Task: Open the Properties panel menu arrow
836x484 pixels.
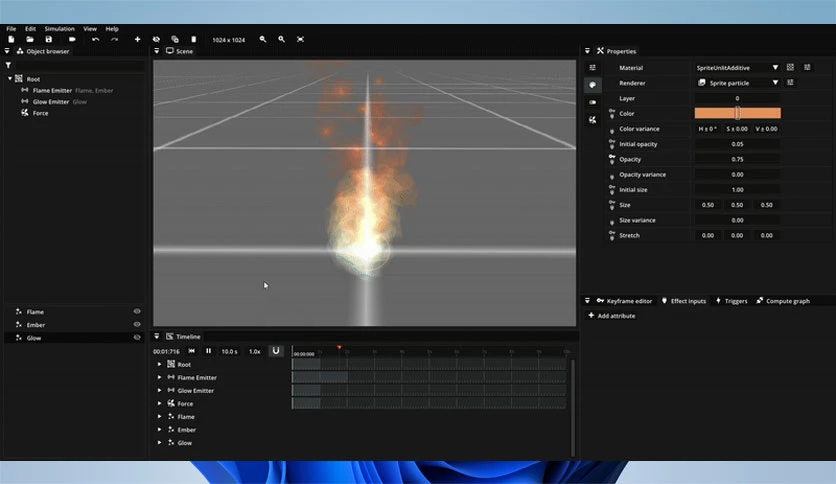Action: point(587,51)
